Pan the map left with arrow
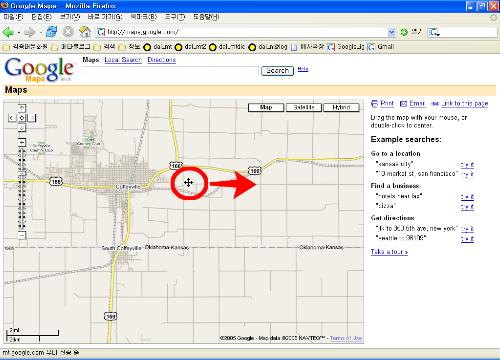The height and width of the screenshot is (360, 500). [12, 118]
